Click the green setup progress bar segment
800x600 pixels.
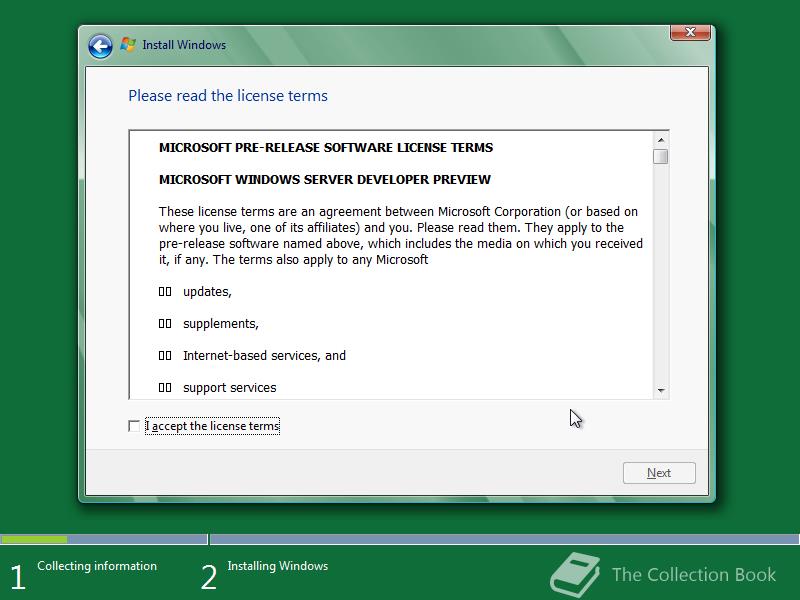tap(34, 539)
